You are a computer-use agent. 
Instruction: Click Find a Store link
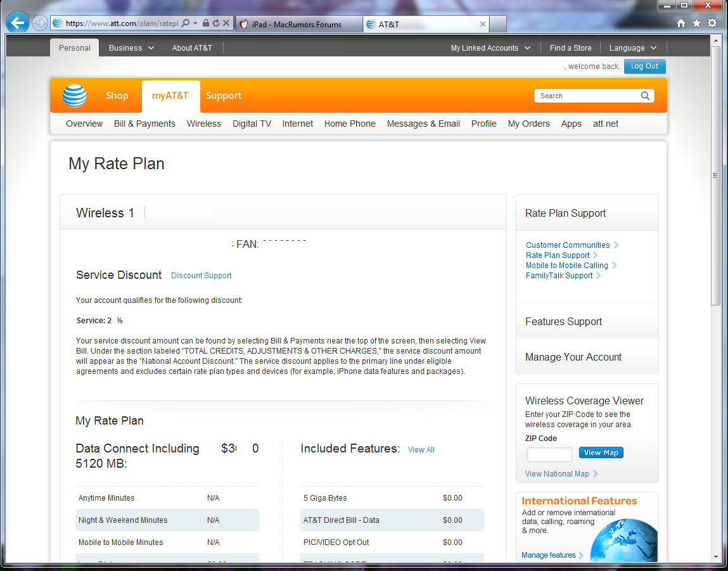[571, 48]
